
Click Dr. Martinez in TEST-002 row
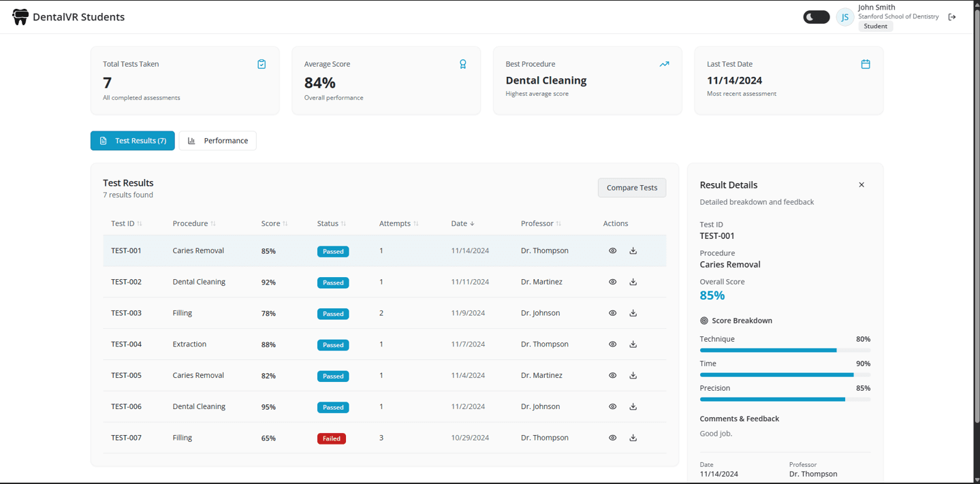(x=541, y=282)
